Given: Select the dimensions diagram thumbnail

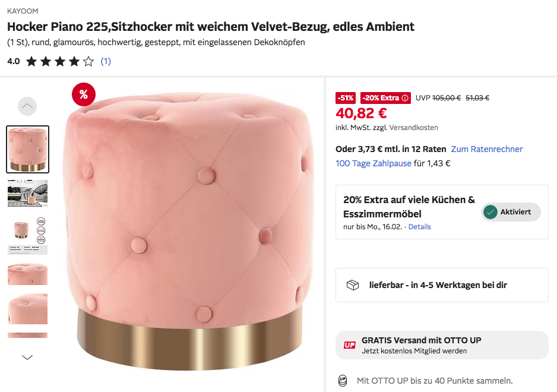Looking at the screenshot, I should coord(28,235).
